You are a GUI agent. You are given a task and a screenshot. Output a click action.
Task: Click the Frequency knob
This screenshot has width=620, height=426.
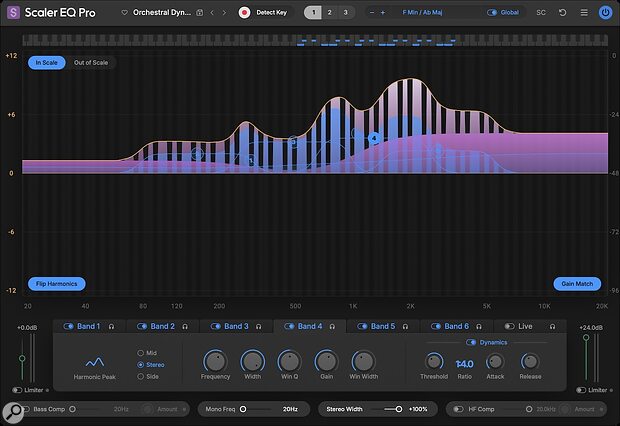[x=215, y=361]
